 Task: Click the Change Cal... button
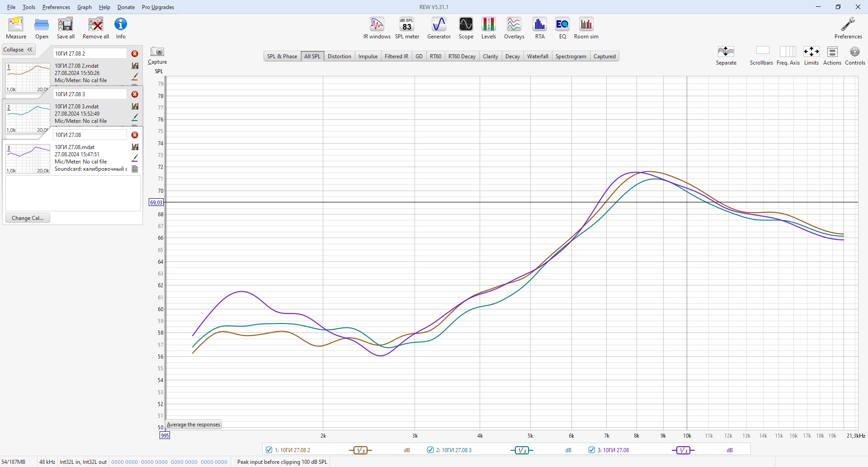click(x=28, y=218)
